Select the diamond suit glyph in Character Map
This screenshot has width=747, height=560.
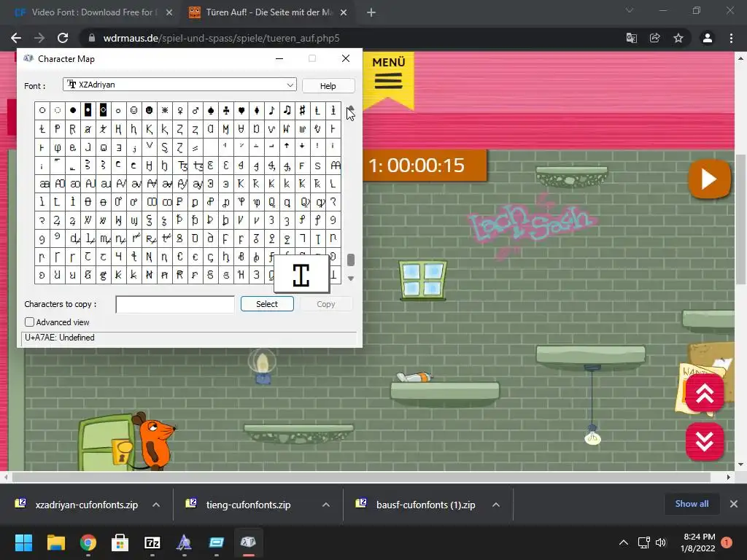[256, 111]
